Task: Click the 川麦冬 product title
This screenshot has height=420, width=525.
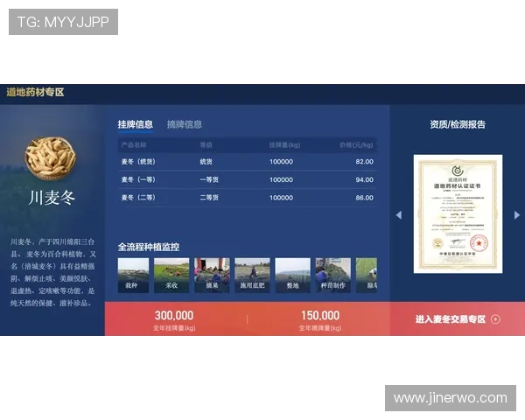Action: pos(52,198)
